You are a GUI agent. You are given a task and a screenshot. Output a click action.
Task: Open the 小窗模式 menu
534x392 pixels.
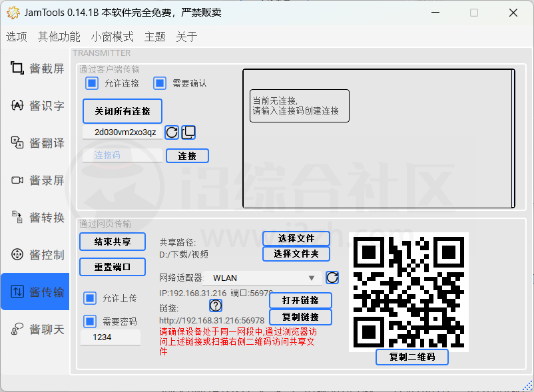(x=113, y=37)
